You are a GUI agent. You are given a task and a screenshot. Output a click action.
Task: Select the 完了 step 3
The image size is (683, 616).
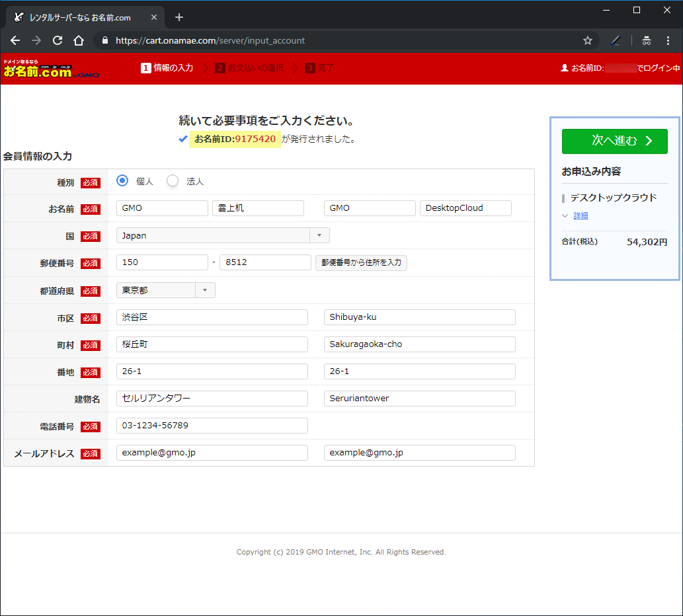pos(319,68)
